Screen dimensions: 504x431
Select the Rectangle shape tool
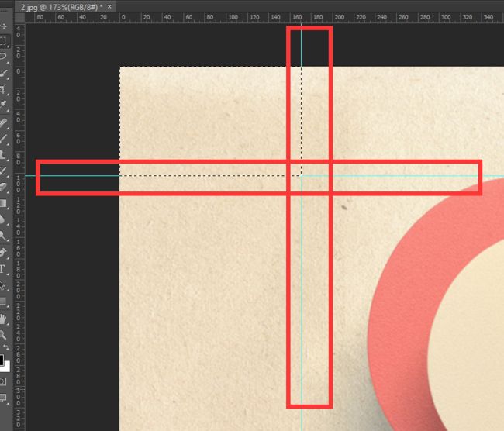coord(4,302)
